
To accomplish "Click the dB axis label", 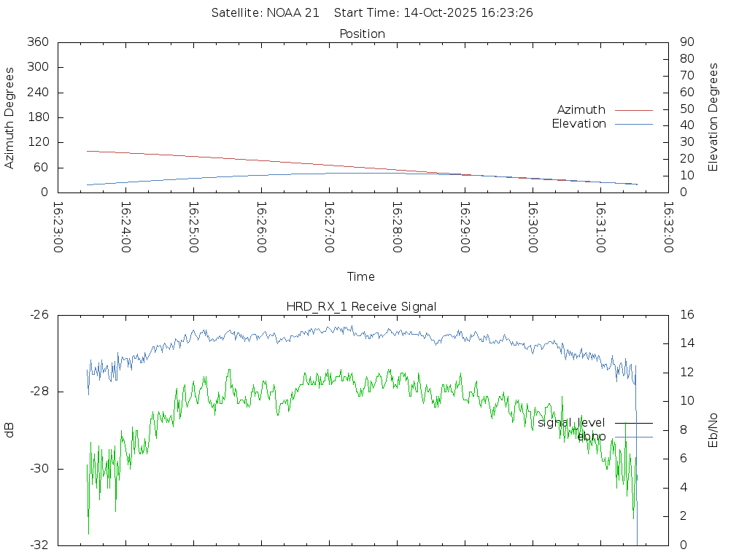I will [10, 429].
